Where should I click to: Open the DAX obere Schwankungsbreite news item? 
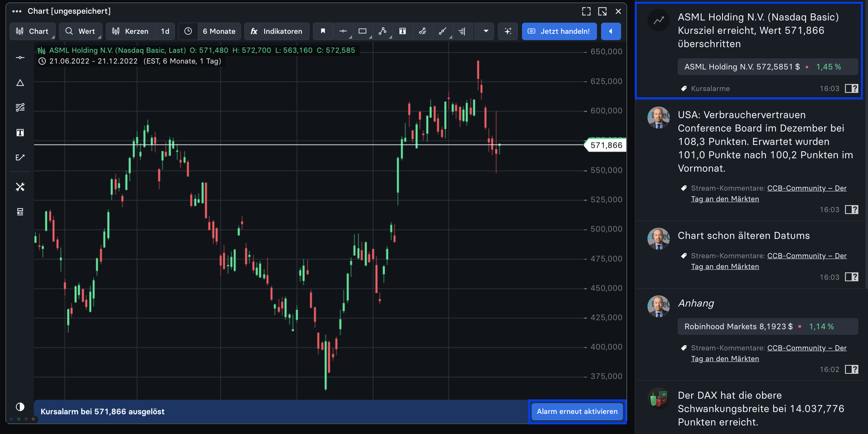click(761, 409)
